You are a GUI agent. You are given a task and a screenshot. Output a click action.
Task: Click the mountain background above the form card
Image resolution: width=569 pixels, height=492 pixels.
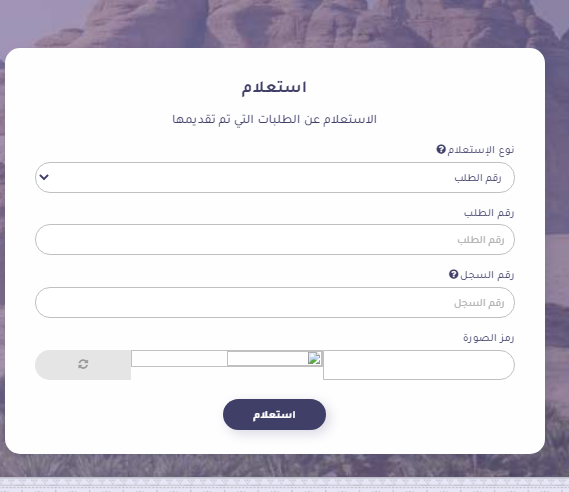pyautogui.click(x=276, y=22)
